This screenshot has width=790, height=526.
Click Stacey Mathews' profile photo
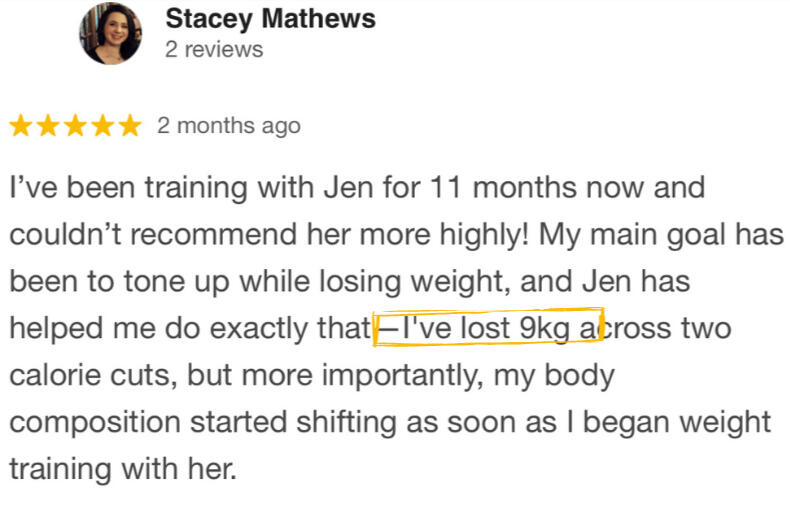pyautogui.click(x=111, y=33)
